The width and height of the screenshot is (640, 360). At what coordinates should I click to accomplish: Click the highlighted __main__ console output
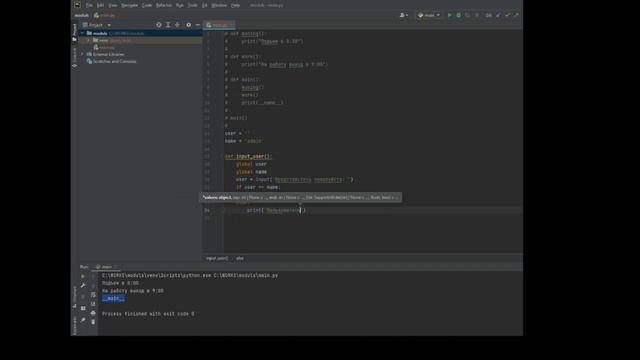coord(113,298)
